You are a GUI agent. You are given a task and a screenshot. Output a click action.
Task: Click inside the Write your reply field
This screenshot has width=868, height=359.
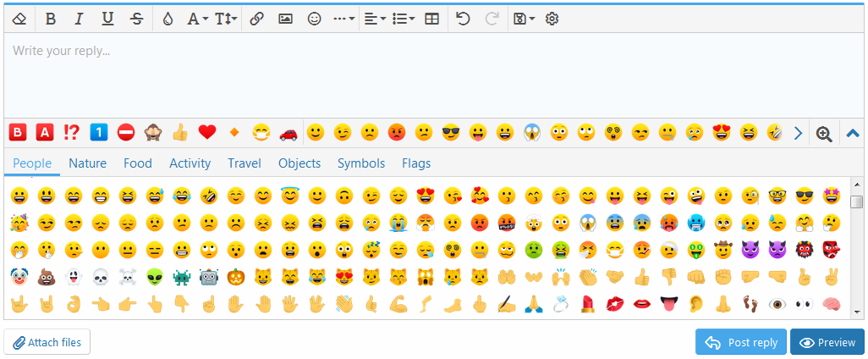pyautogui.click(x=423, y=76)
